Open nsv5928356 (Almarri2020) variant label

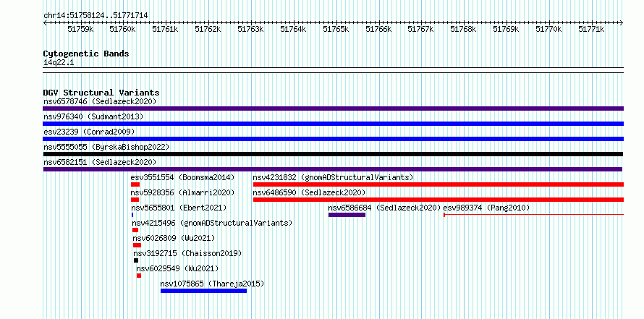click(182, 192)
